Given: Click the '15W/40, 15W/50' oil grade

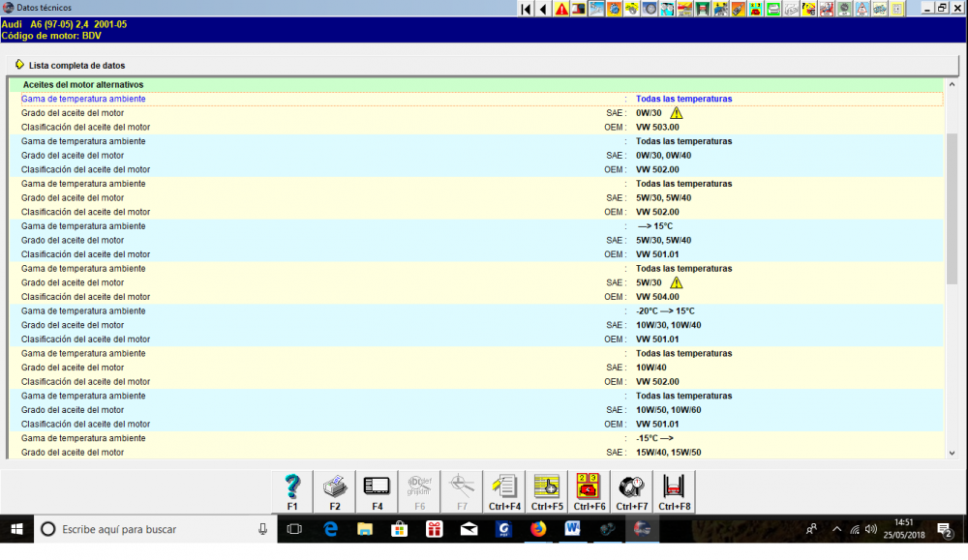Looking at the screenshot, I should [x=669, y=452].
